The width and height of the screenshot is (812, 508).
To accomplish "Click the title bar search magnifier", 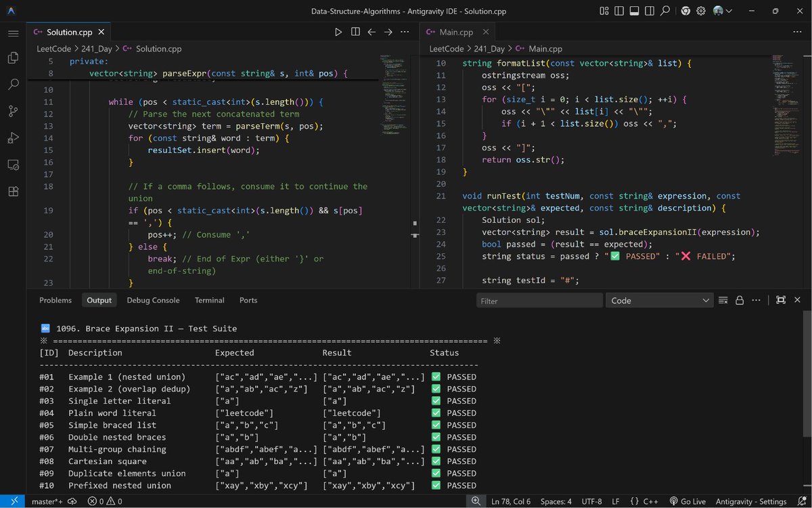I will 665,11.
